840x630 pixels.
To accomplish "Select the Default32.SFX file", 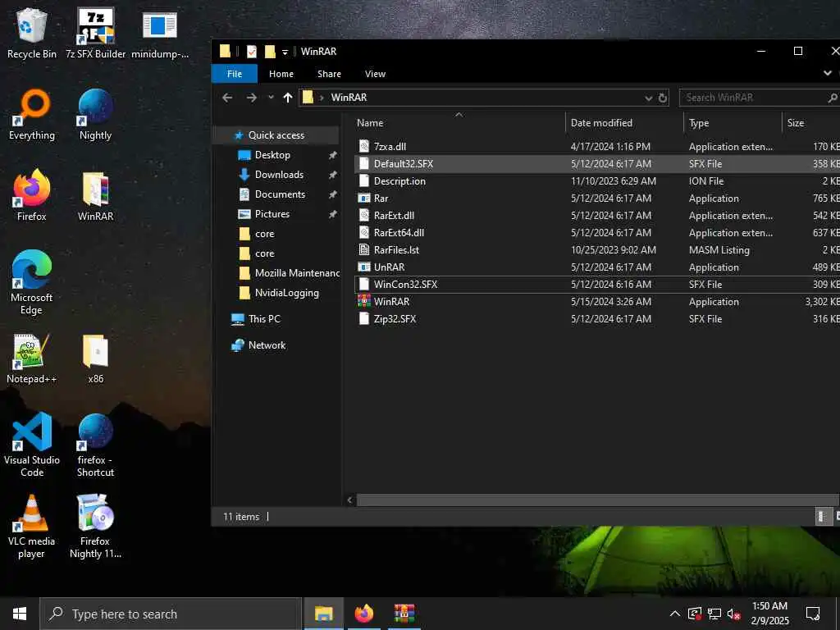I will (x=597, y=164).
